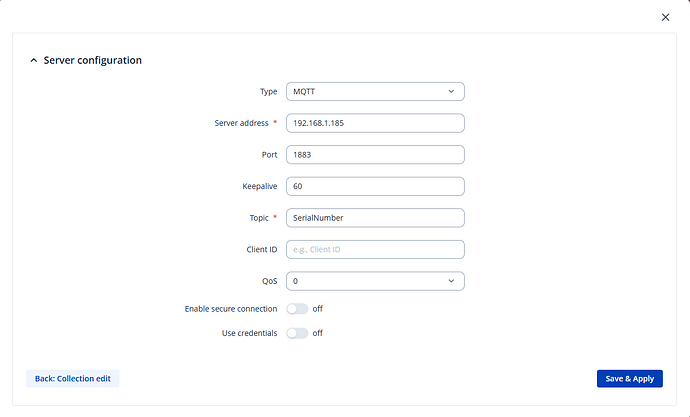Focus the Port field containing 1883
The width and height of the screenshot is (690, 417).
tap(375, 155)
